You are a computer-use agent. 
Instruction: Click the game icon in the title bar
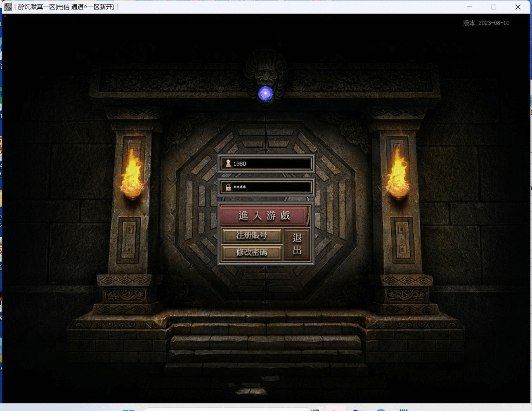point(8,7)
